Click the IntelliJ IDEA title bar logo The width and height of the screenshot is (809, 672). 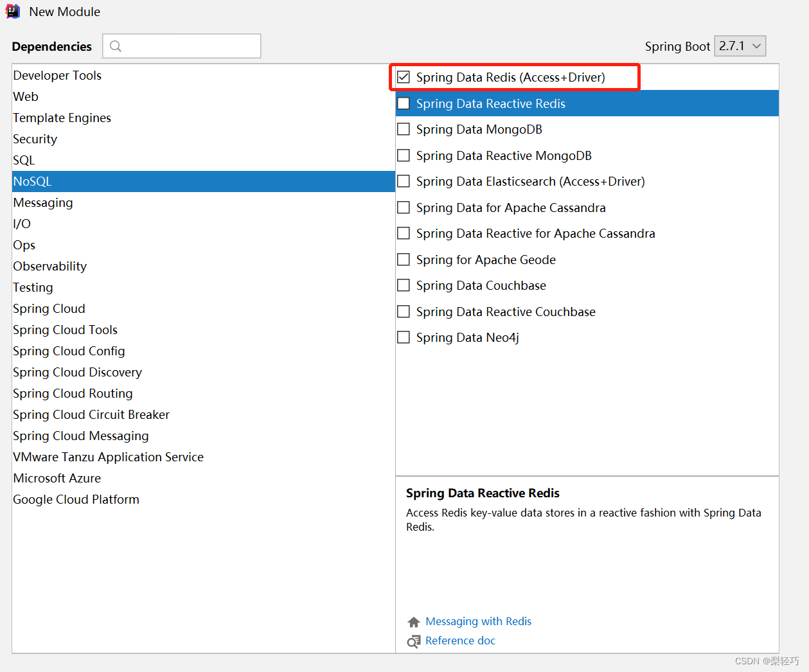[13, 11]
